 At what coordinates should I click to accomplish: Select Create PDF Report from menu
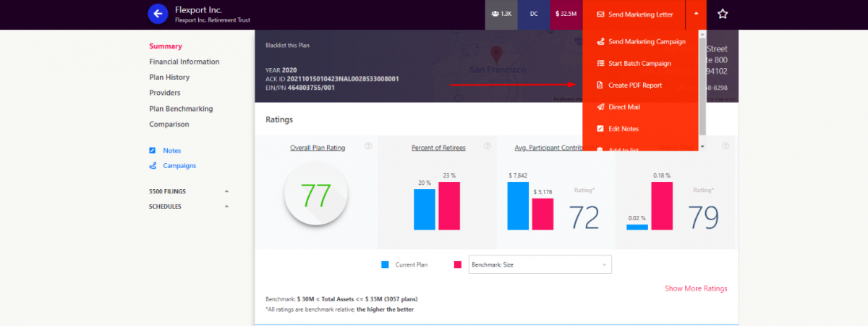pyautogui.click(x=634, y=85)
